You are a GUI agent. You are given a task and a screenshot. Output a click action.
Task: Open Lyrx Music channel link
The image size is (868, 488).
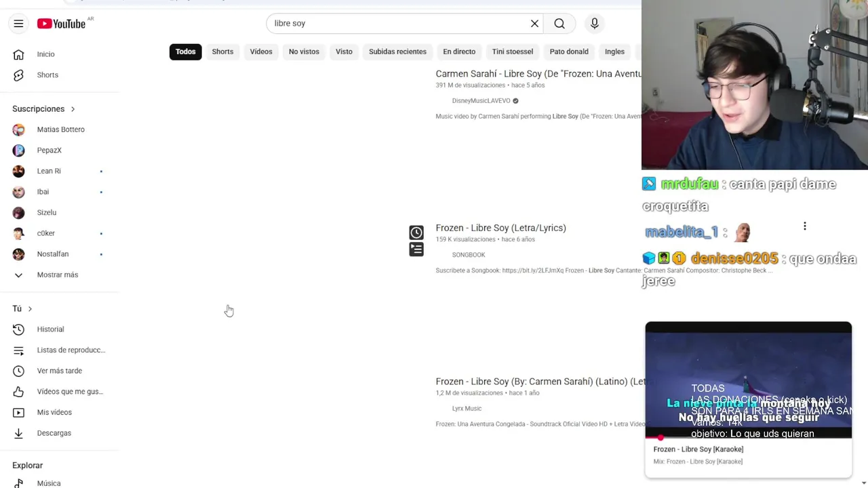tap(467, 409)
